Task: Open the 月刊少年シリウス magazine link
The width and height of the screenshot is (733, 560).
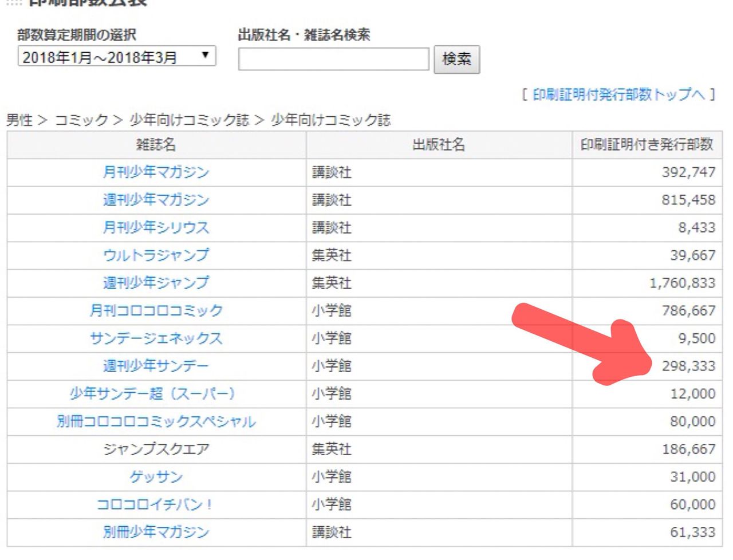Action: (156, 227)
